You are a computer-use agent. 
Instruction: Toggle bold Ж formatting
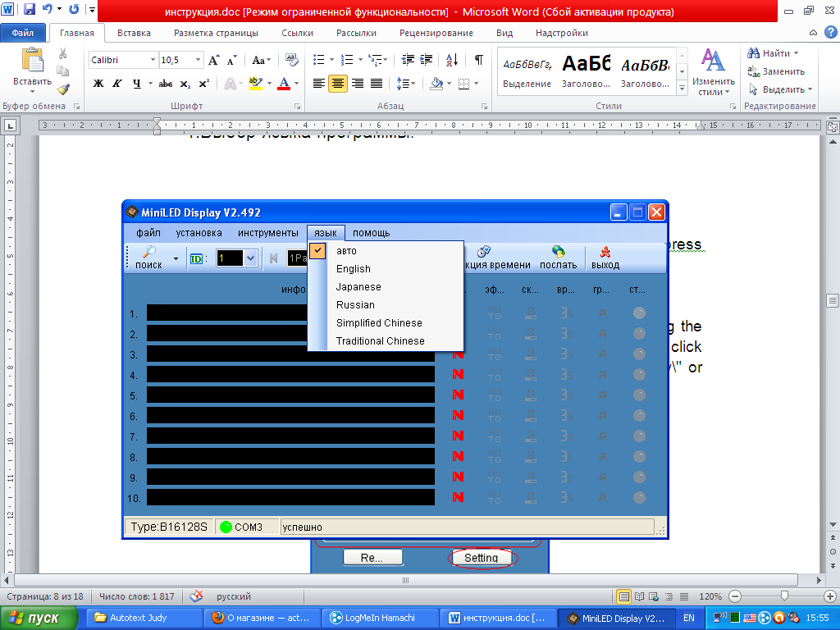click(x=98, y=84)
